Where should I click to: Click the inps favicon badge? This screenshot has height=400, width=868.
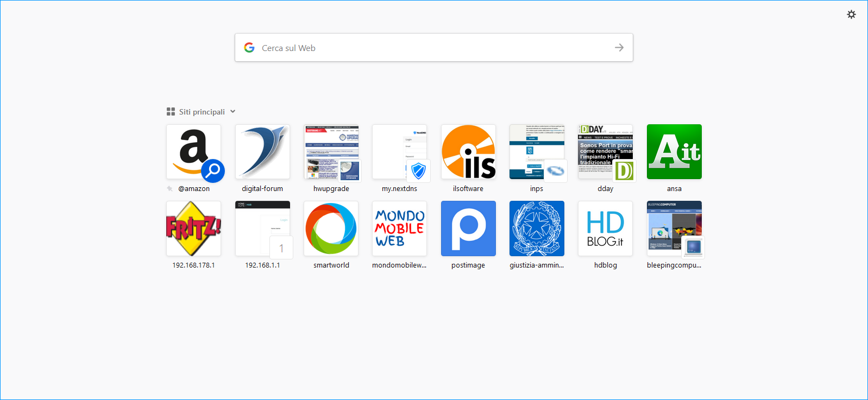(x=556, y=171)
